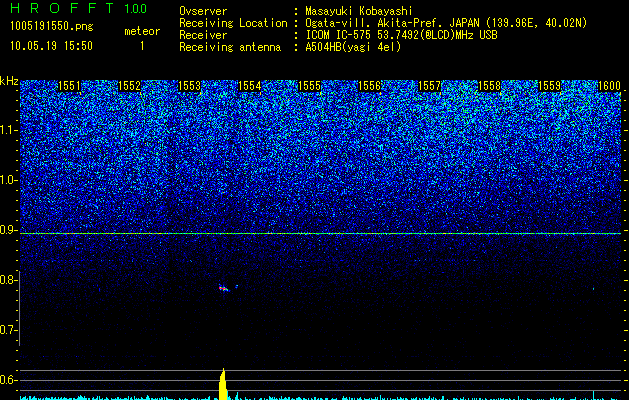Click the 1557 time marker
This screenshot has width=629, height=400.
(429, 86)
